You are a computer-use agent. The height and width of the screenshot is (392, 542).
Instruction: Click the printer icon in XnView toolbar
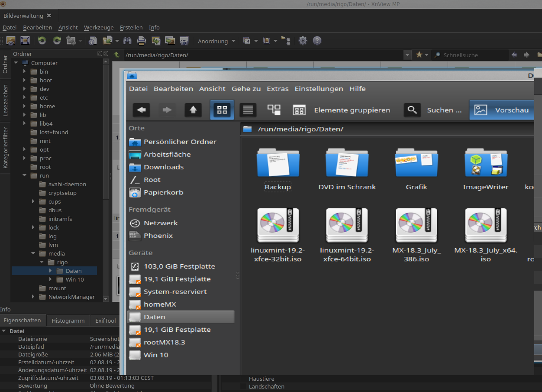(142, 41)
